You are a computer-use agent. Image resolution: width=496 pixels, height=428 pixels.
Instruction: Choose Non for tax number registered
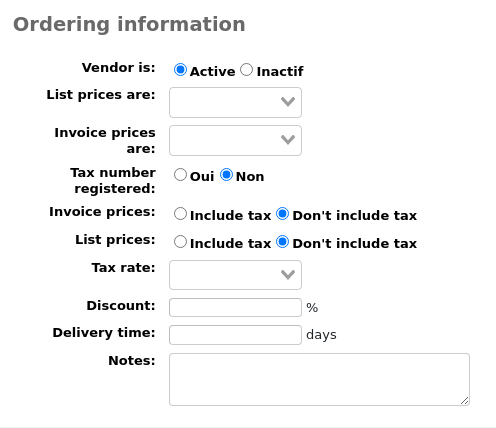pos(226,175)
